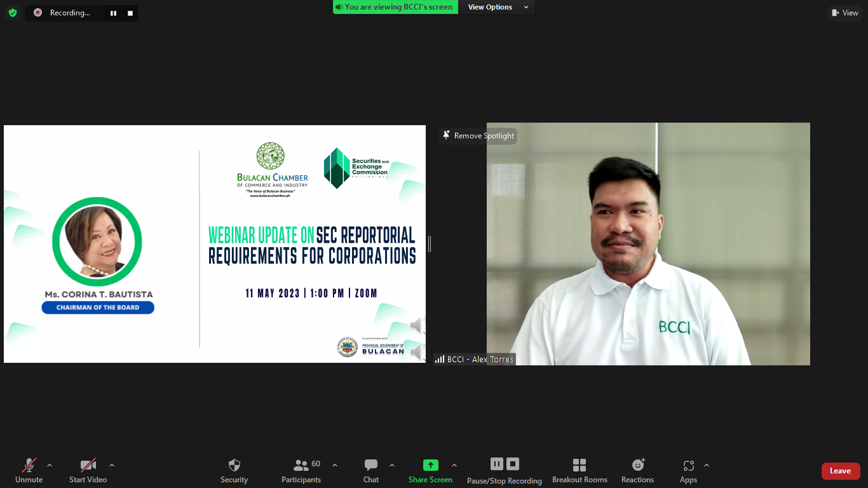Click the '11 MAY 2023 | 1:00 PM | ZOOM' text
Screen dimensions: 868x488
(311, 294)
